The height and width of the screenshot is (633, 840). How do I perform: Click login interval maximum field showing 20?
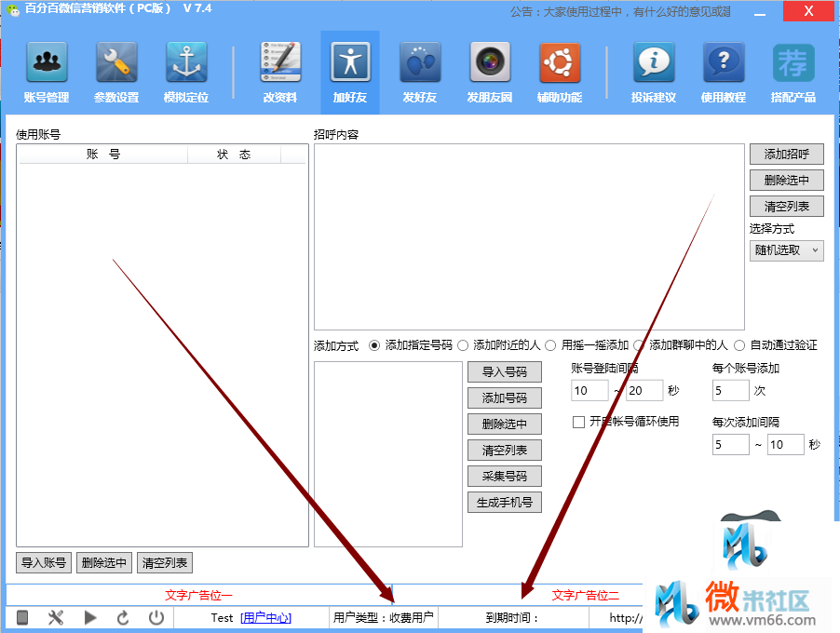pyautogui.click(x=644, y=390)
